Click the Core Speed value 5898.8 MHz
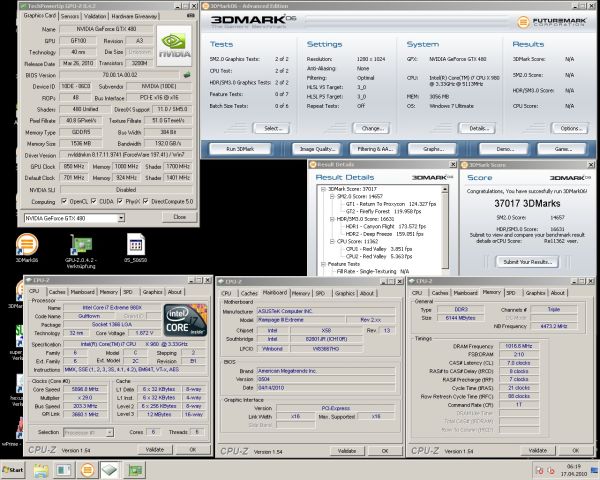Image resolution: width=600 pixels, height=480 pixels. click(87, 389)
